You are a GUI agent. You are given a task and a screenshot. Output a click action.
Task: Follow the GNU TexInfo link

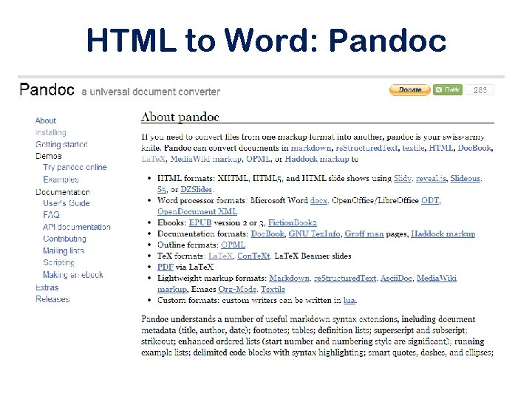coord(314,234)
